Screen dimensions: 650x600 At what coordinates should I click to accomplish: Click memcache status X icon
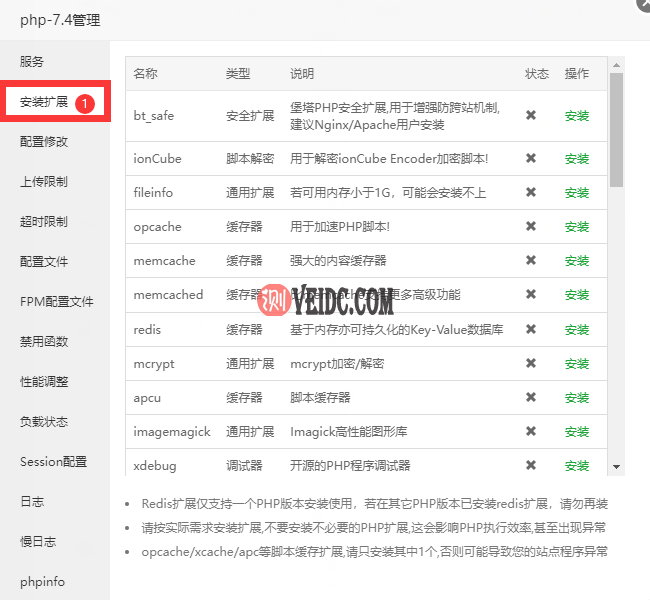(x=531, y=260)
